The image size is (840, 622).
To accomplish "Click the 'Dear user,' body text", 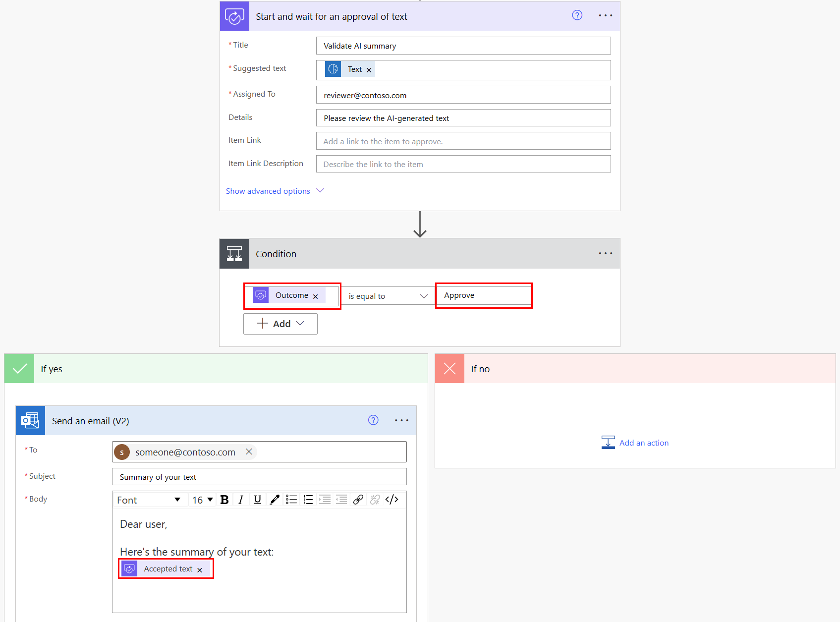I will (144, 524).
